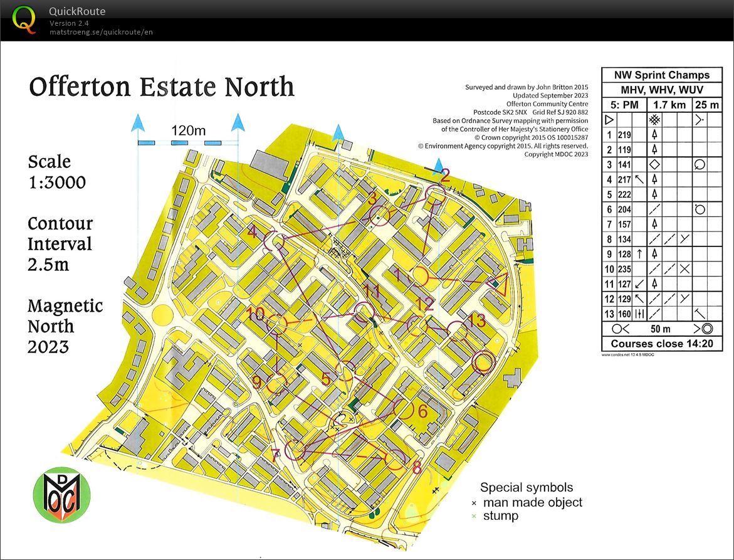The height and width of the screenshot is (560, 734).
Task: Click the Scale 1:3000 text
Action: pos(57,172)
